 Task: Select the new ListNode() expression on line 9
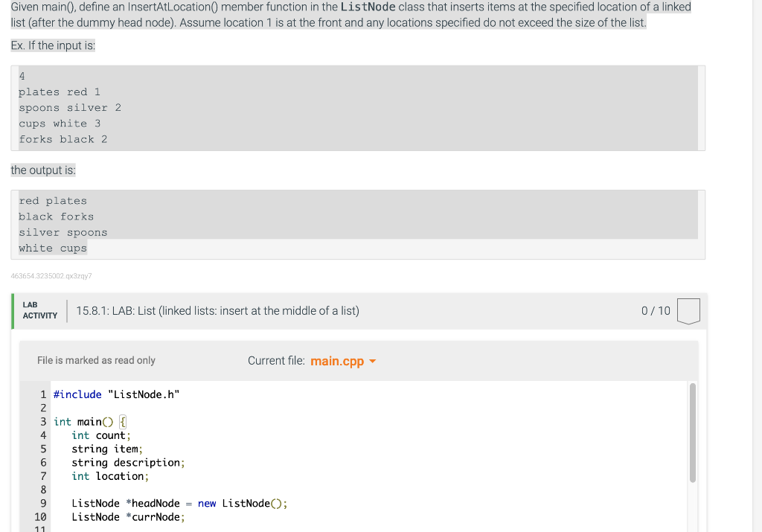239,503
